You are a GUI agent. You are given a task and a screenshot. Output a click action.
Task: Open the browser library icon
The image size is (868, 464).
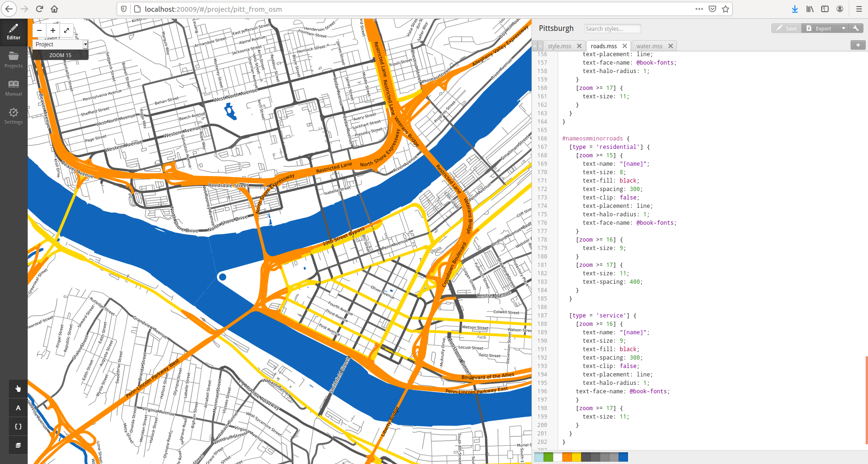point(810,9)
